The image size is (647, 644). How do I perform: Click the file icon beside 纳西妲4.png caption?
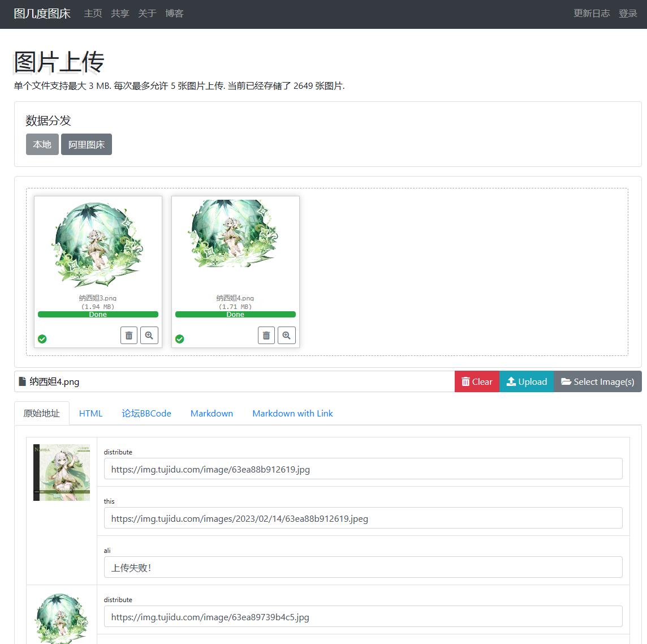(x=22, y=381)
